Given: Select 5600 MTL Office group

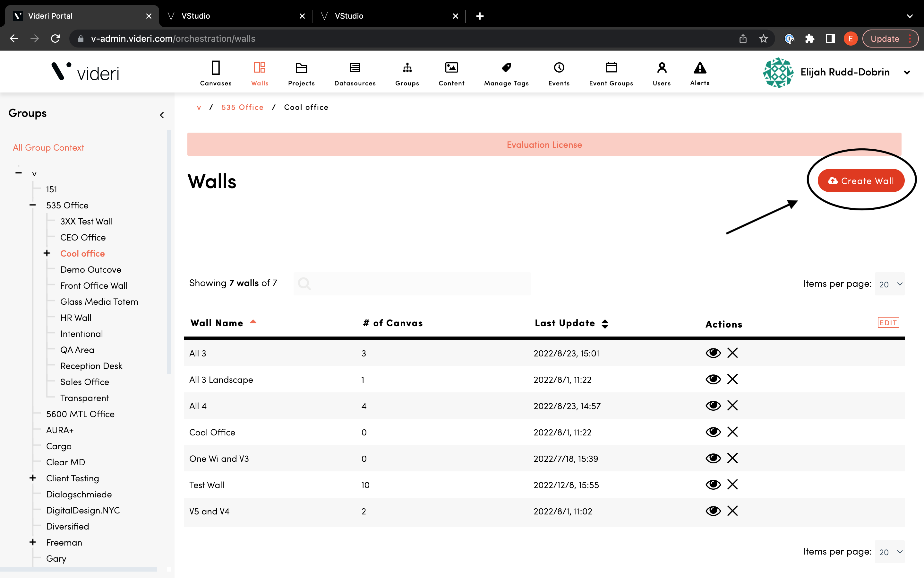Looking at the screenshot, I should tap(80, 414).
